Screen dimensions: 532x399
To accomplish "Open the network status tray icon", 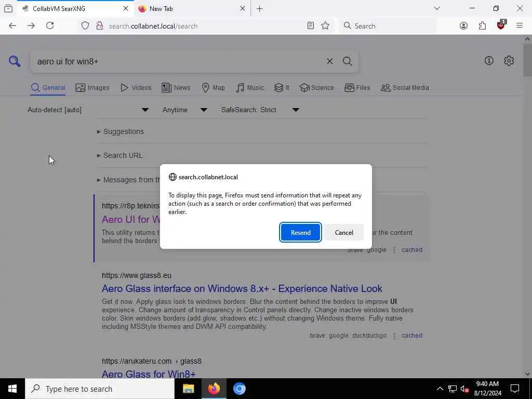I will (x=453, y=389).
